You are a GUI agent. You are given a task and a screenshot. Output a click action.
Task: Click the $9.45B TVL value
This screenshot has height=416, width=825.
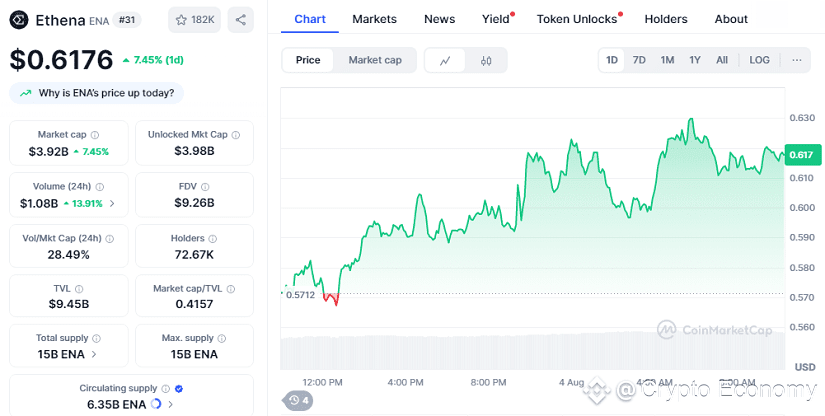69,304
